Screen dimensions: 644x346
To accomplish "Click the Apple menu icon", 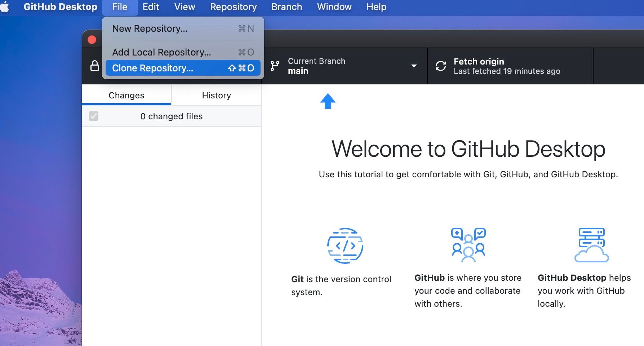I will [5, 7].
